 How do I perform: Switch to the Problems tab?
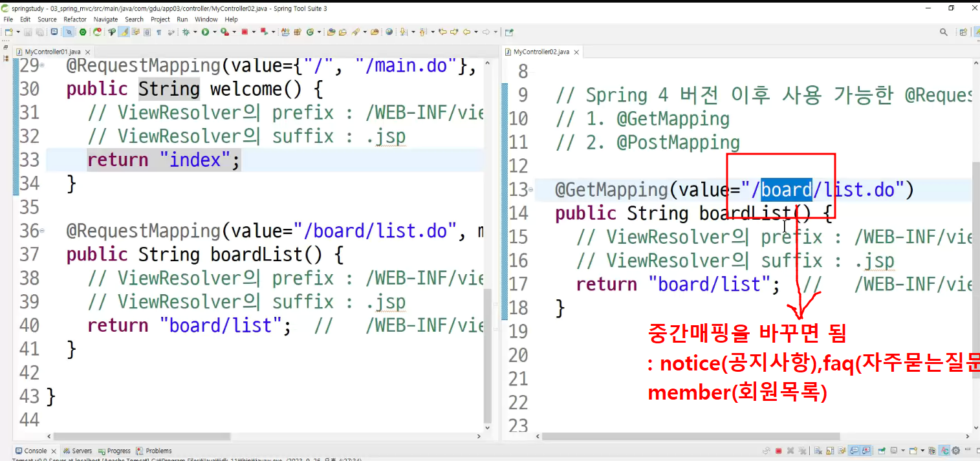click(x=154, y=451)
